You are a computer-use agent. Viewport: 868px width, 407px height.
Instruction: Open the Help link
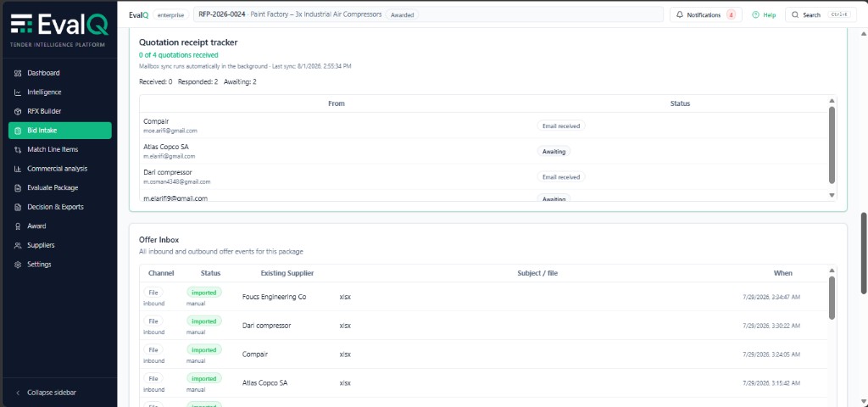click(764, 15)
